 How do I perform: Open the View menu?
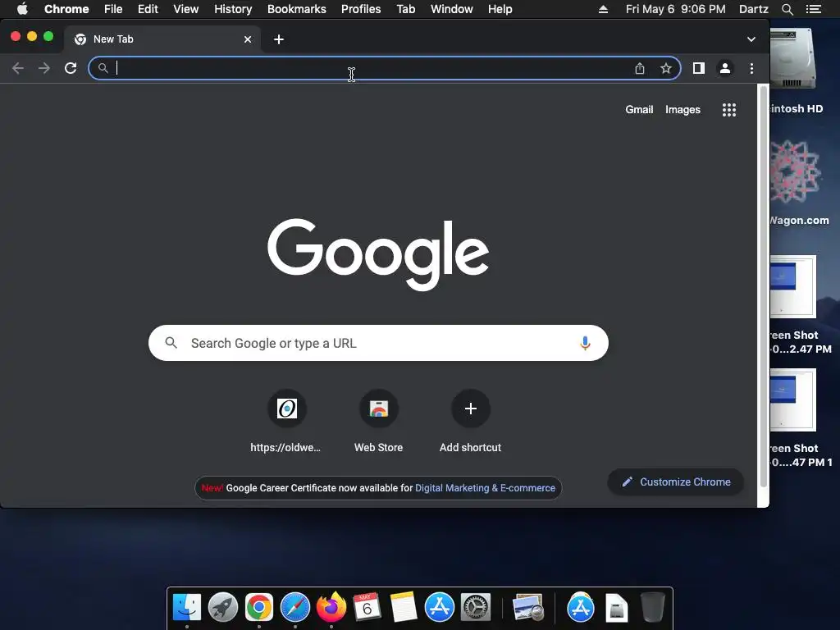(x=186, y=9)
